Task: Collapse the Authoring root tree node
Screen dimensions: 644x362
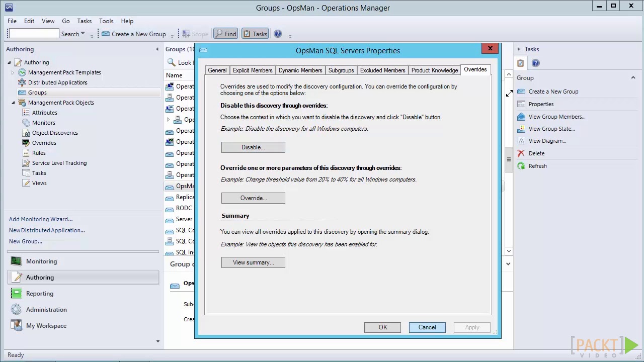Action: pos(9,62)
